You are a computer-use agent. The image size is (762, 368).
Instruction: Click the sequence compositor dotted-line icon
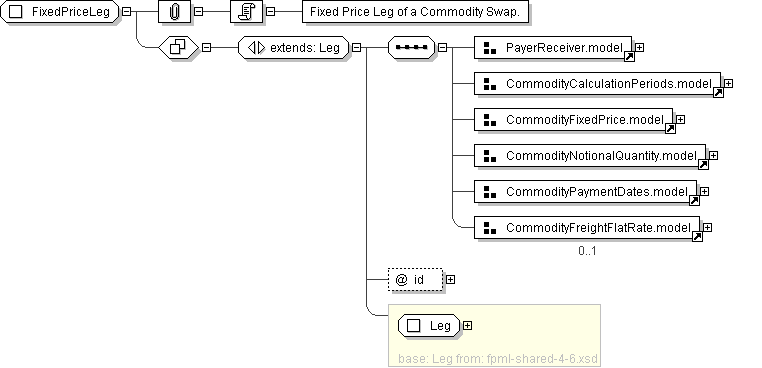pos(412,48)
